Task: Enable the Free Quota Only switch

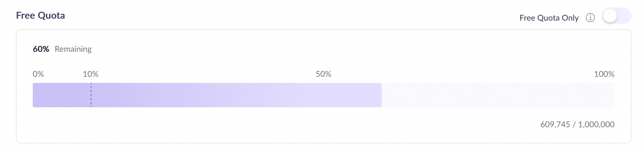Action: [616, 16]
